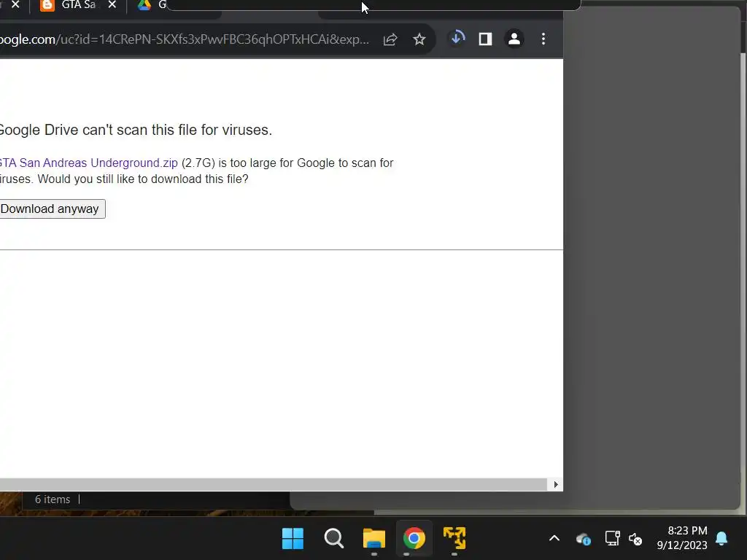Bookmark this page with the star icon
Screen dimensions: 747x560
click(419, 39)
